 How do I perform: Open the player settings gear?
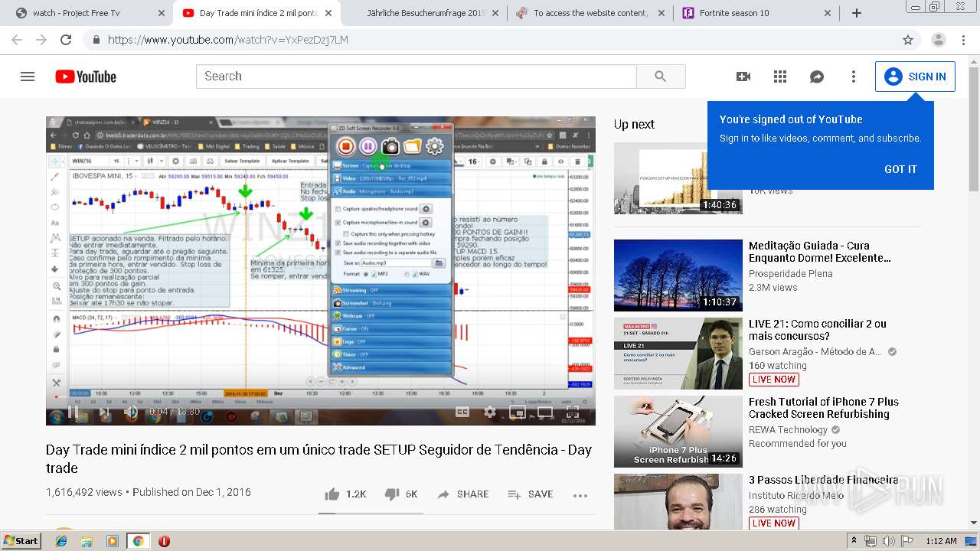pos(490,412)
